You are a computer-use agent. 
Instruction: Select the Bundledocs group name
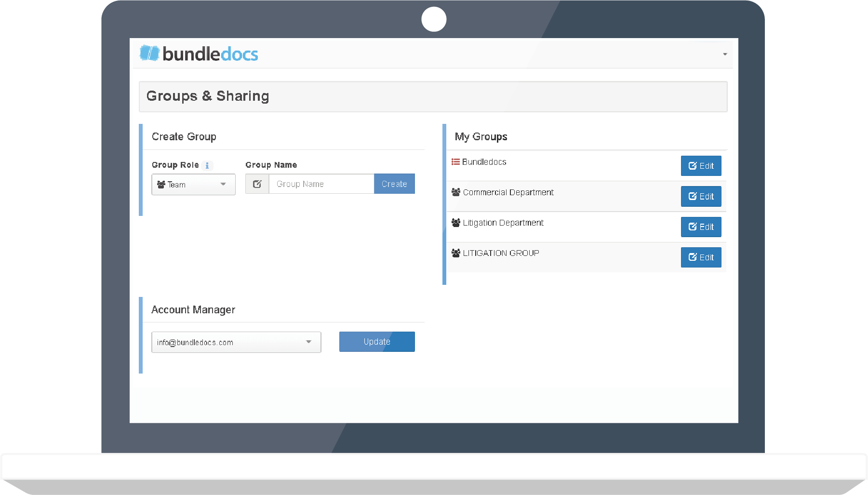click(484, 162)
